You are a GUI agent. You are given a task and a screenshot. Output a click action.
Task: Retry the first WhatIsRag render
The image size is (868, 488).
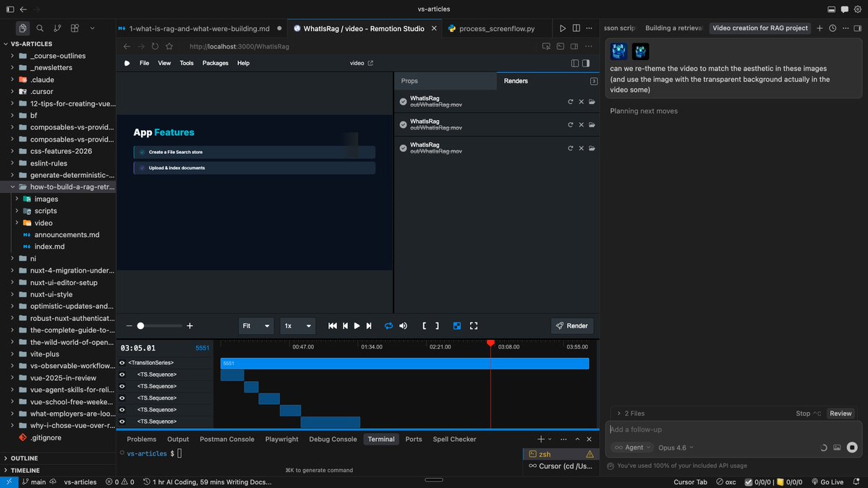[x=570, y=102]
